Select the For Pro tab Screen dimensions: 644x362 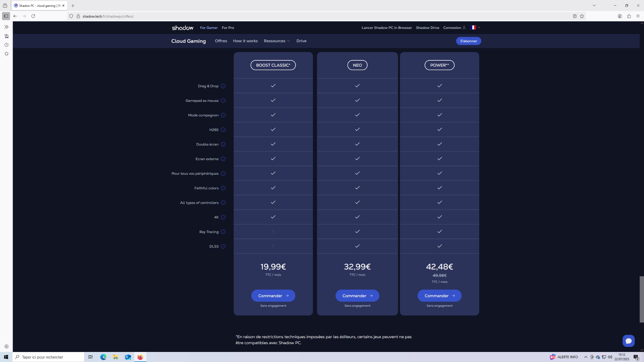tap(228, 28)
